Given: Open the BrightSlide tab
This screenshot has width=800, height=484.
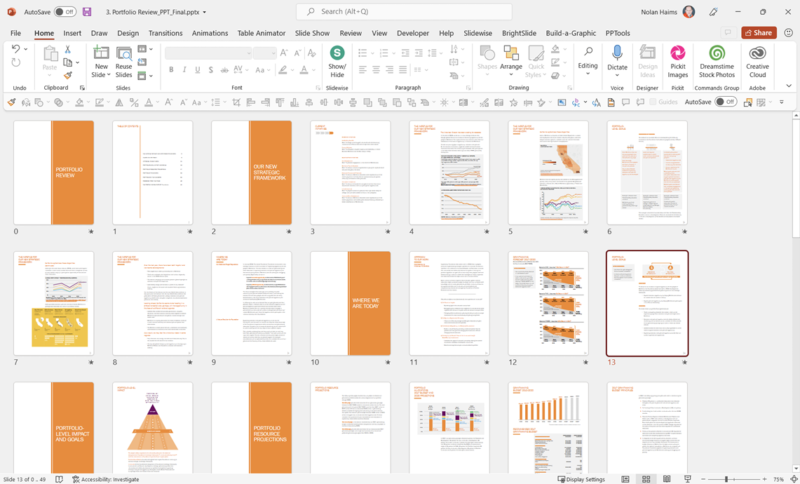Looking at the screenshot, I should [x=519, y=33].
